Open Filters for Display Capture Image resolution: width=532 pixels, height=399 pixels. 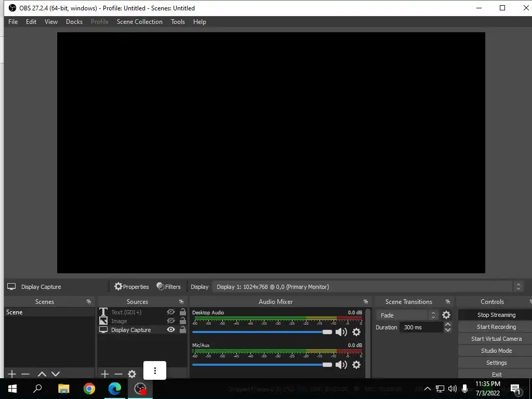click(169, 287)
